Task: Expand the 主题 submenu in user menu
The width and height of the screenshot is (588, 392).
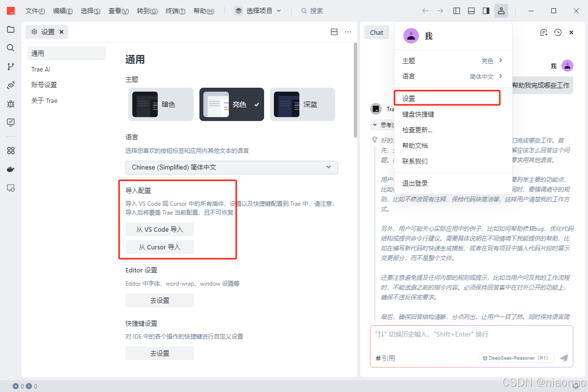Action: click(x=452, y=61)
